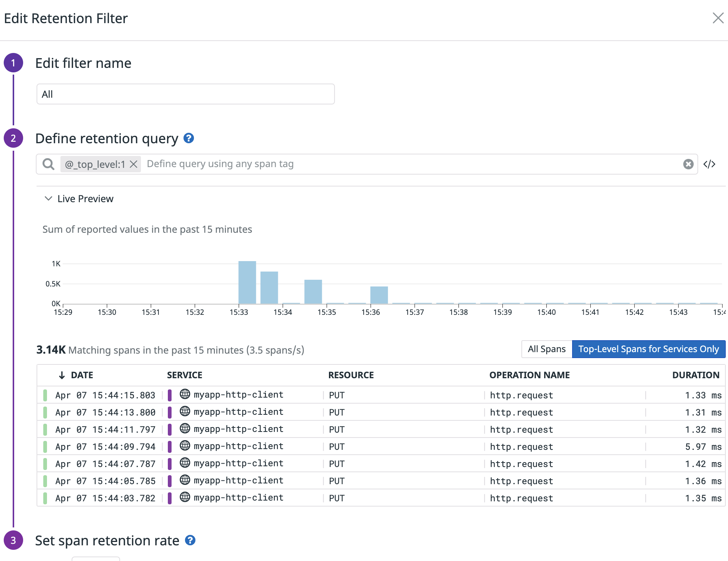Collapse the Live Preview section
Image resolution: width=728 pixels, height=561 pixels.
click(x=48, y=198)
